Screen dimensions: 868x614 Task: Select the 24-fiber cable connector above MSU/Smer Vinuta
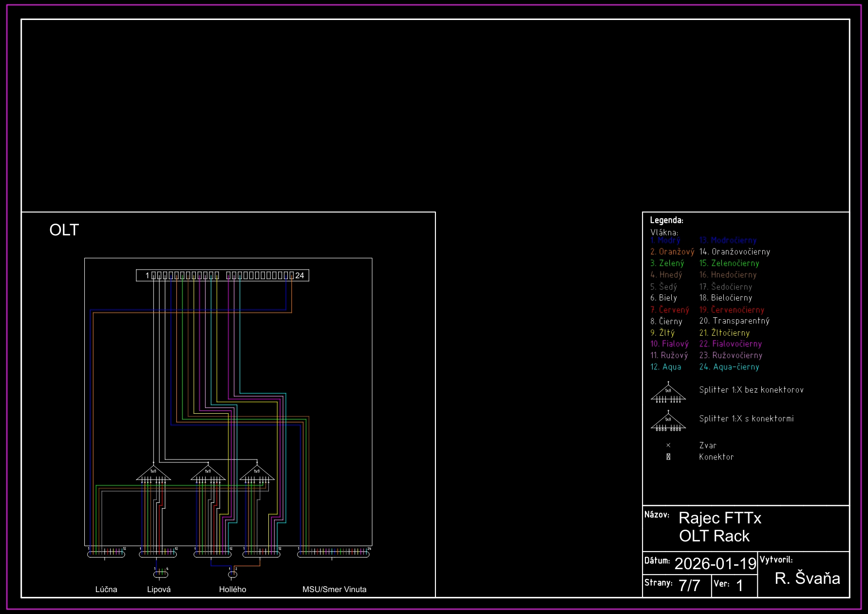333,554
